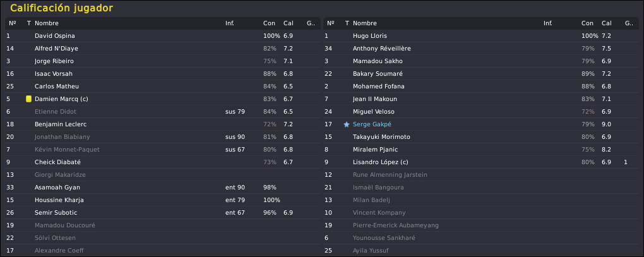
Task: Click the right table G.. goals header
Action: (x=629, y=23)
